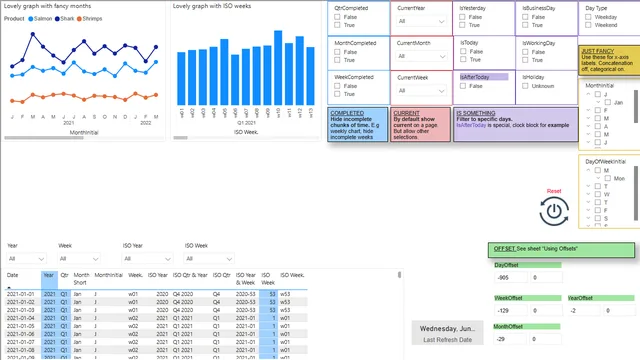Collapse the J node in MonthInitial

point(588,94)
